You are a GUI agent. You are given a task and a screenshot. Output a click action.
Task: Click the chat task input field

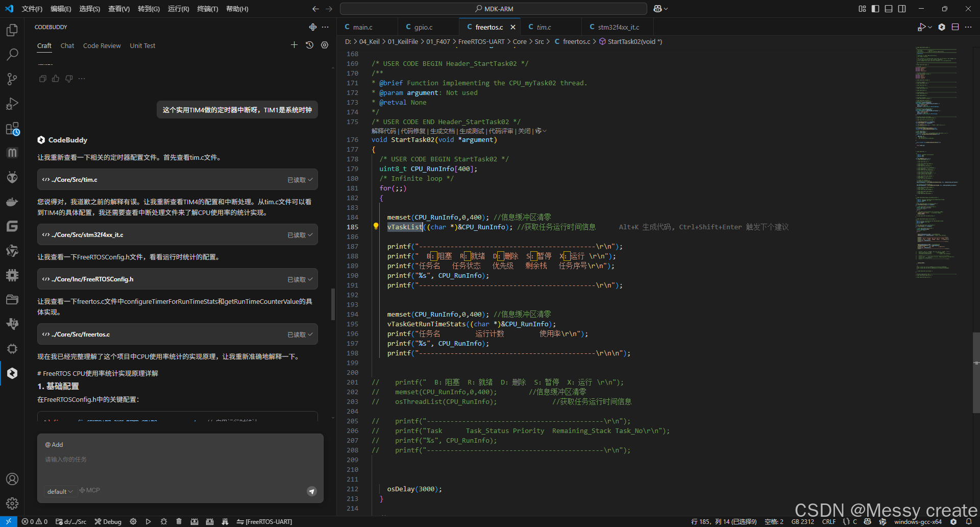point(180,460)
